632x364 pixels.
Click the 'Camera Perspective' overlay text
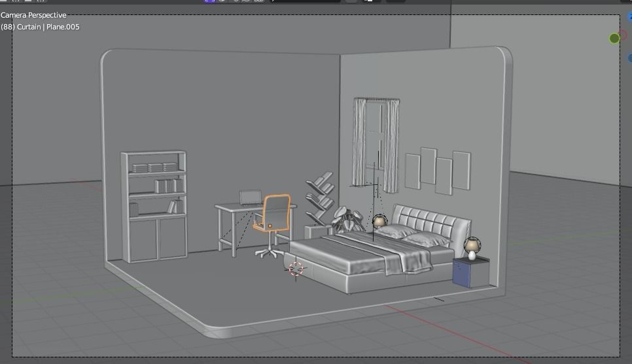(33, 15)
